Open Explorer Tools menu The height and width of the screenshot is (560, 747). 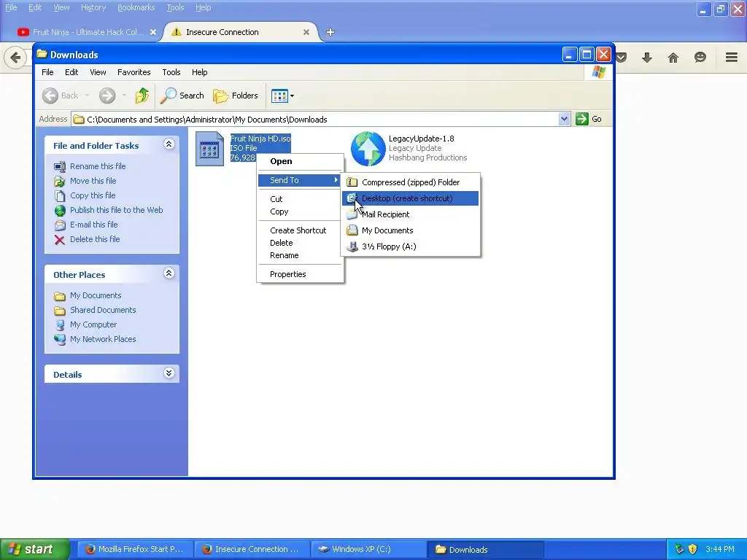tap(171, 72)
